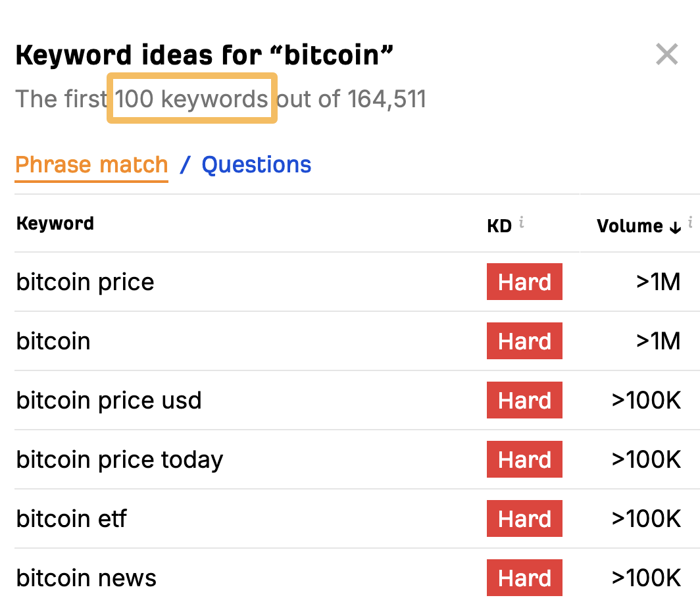Click the KD column header
This screenshot has width=700, height=604.
(x=499, y=226)
